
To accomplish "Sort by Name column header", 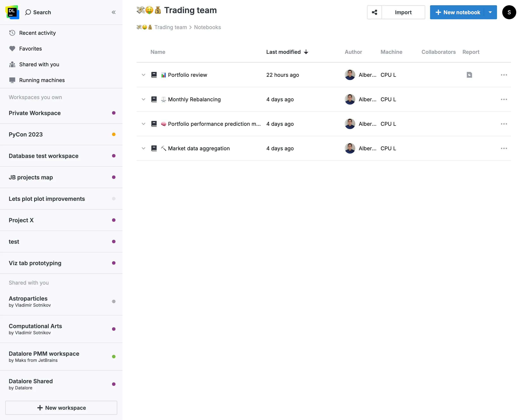I will [157, 52].
